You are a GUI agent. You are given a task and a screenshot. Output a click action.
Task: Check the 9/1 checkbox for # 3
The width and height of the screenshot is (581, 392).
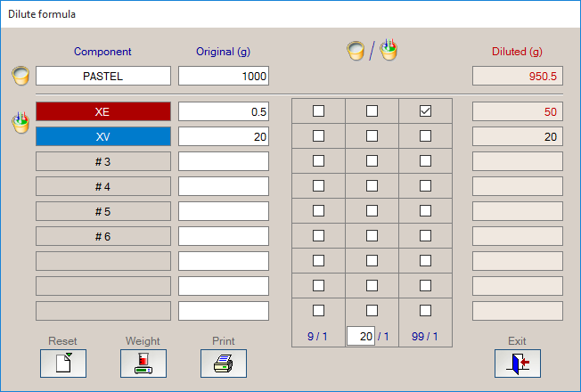click(x=319, y=160)
